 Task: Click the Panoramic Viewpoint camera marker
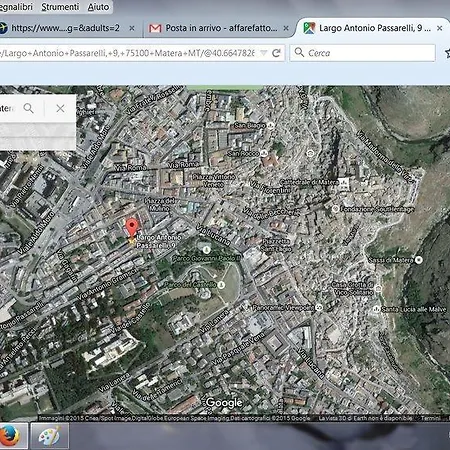[x=319, y=307]
